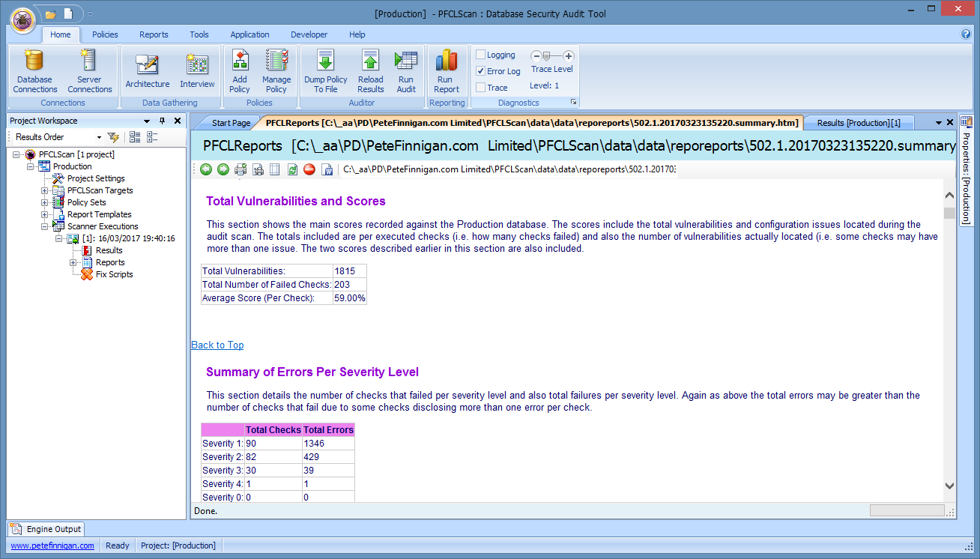Select Project Settings in the tree
Viewport: 980px width, 559px height.
(x=96, y=178)
